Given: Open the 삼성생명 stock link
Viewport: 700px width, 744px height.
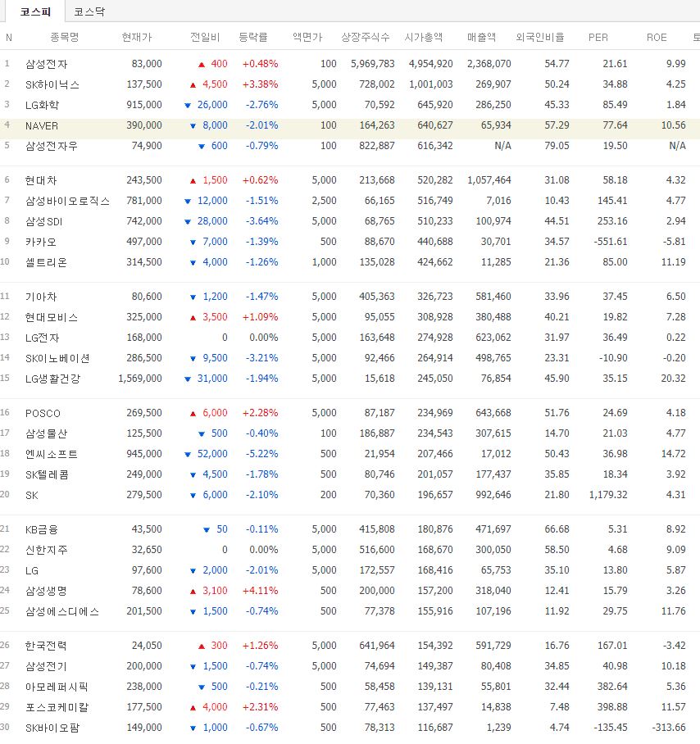Looking at the screenshot, I should [x=46, y=592].
